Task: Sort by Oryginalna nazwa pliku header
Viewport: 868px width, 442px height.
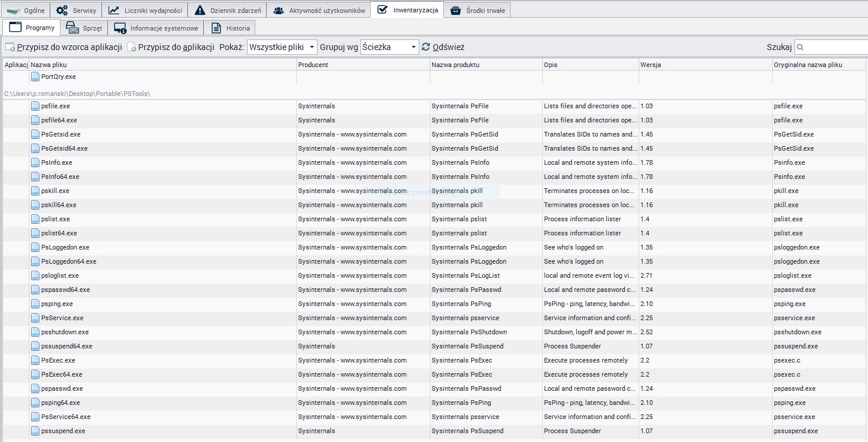Action: [819, 65]
